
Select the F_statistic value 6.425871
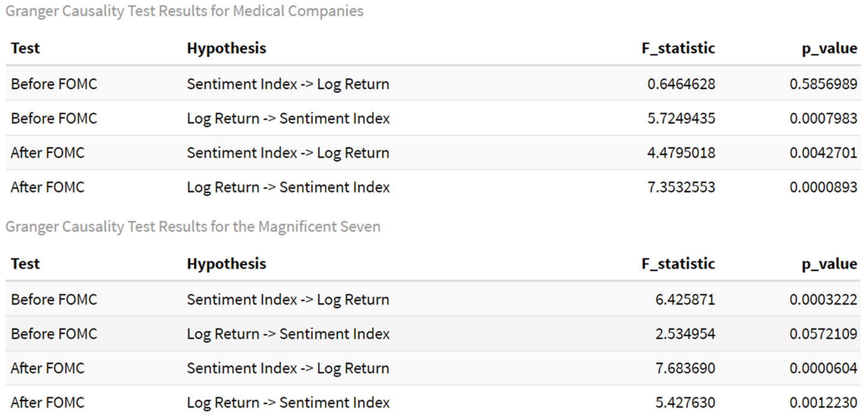[x=685, y=300]
